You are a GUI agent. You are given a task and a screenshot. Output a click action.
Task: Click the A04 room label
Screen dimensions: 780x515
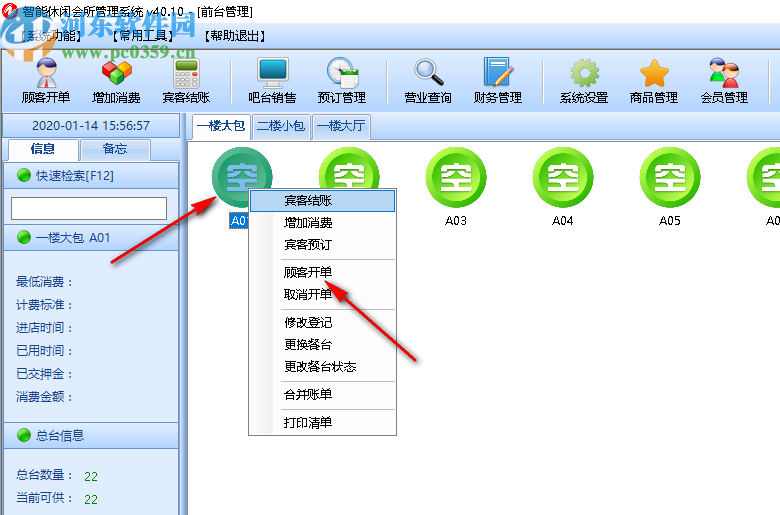(563, 220)
